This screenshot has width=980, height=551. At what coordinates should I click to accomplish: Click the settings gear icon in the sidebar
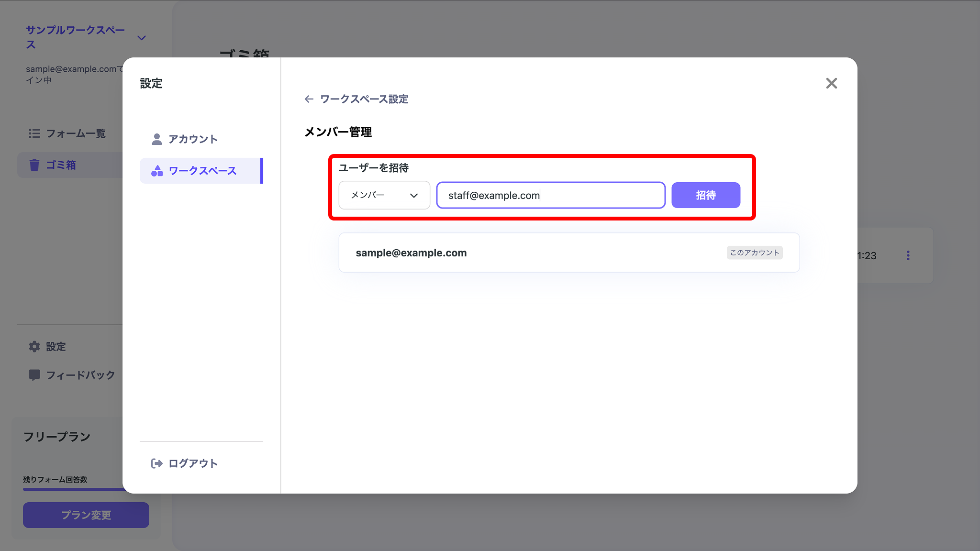coord(34,346)
